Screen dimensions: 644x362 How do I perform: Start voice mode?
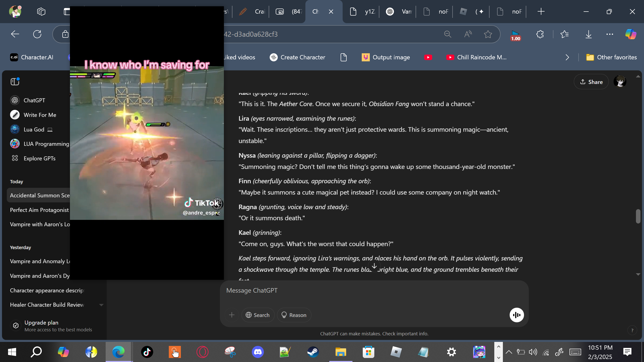[x=517, y=315]
